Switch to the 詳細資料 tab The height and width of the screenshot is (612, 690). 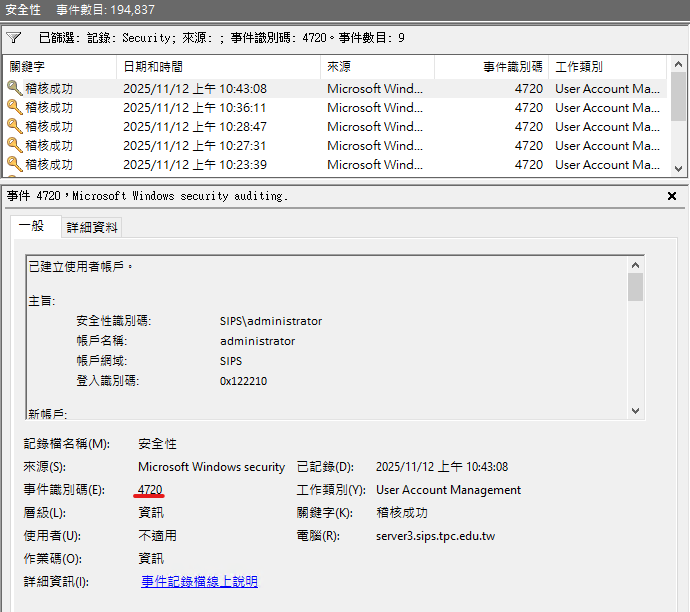click(x=93, y=227)
